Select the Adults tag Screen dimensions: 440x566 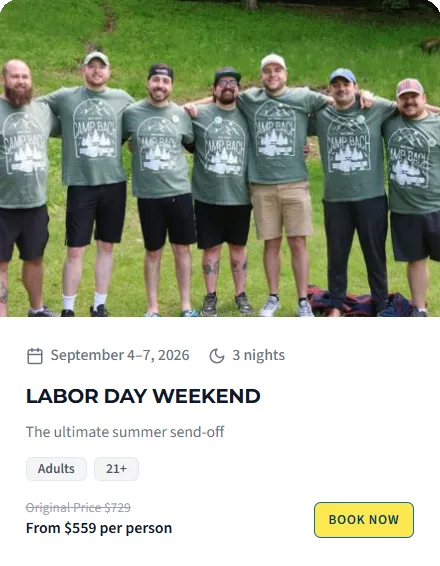click(x=56, y=469)
